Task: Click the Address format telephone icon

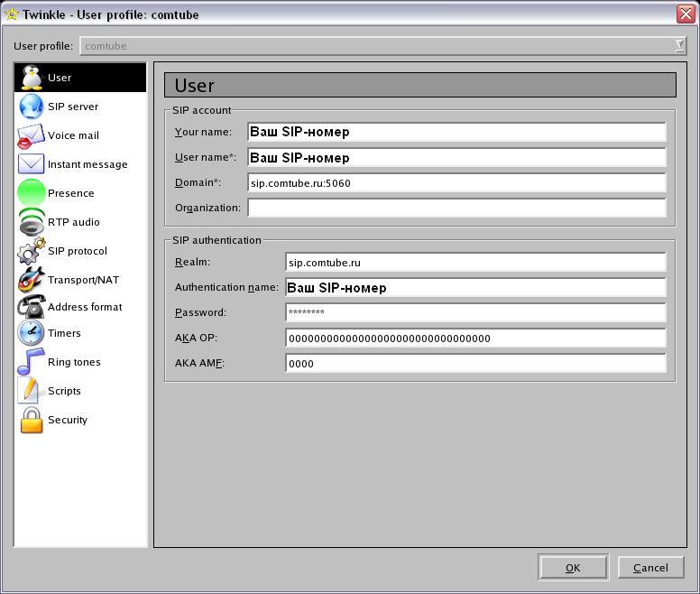Action: 32,306
